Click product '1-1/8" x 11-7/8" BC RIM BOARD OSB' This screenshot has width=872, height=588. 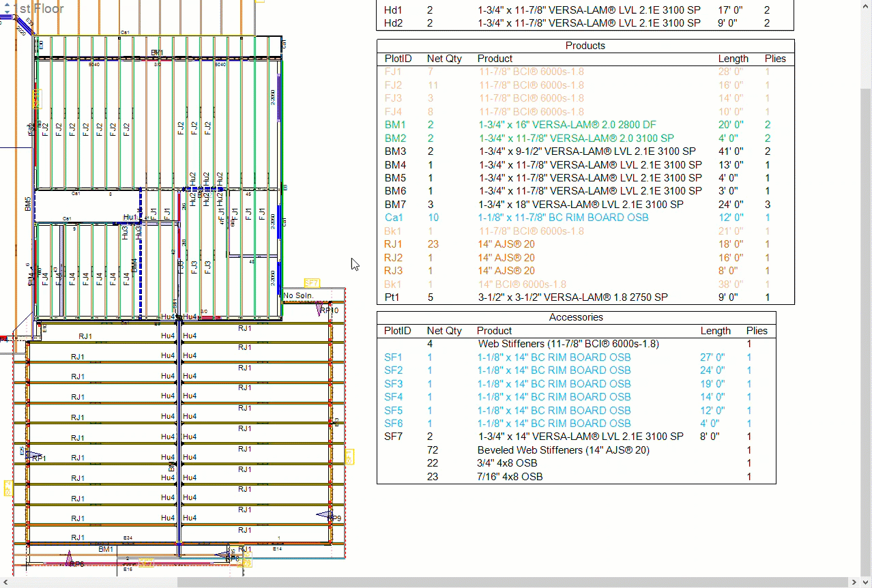point(564,218)
